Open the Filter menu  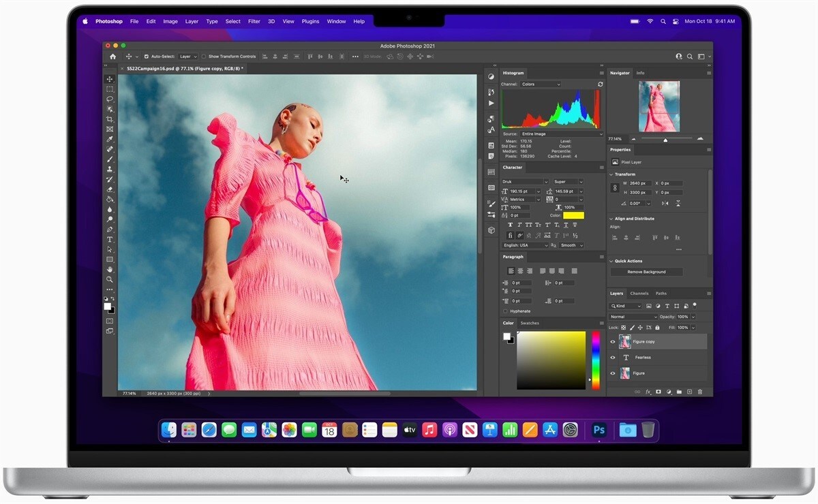(254, 21)
